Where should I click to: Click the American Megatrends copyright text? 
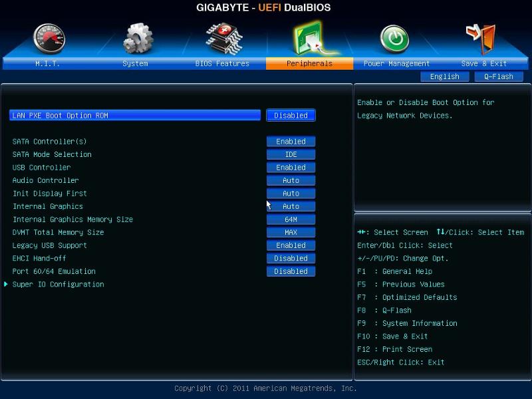[265, 388]
